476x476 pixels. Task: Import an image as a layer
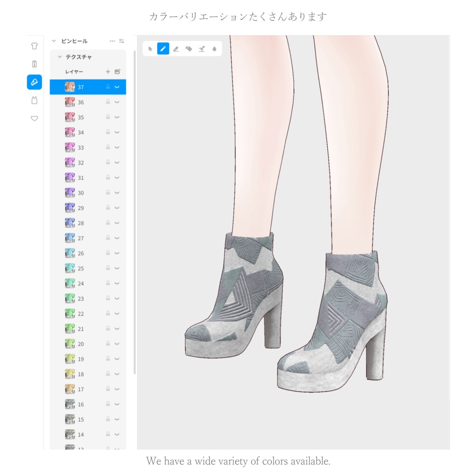[x=117, y=71]
